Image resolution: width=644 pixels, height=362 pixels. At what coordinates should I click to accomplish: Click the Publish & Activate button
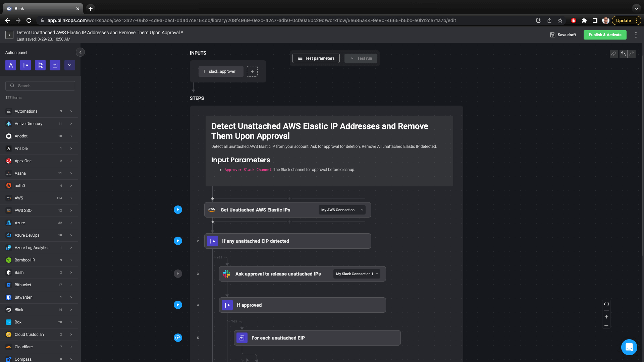click(605, 35)
